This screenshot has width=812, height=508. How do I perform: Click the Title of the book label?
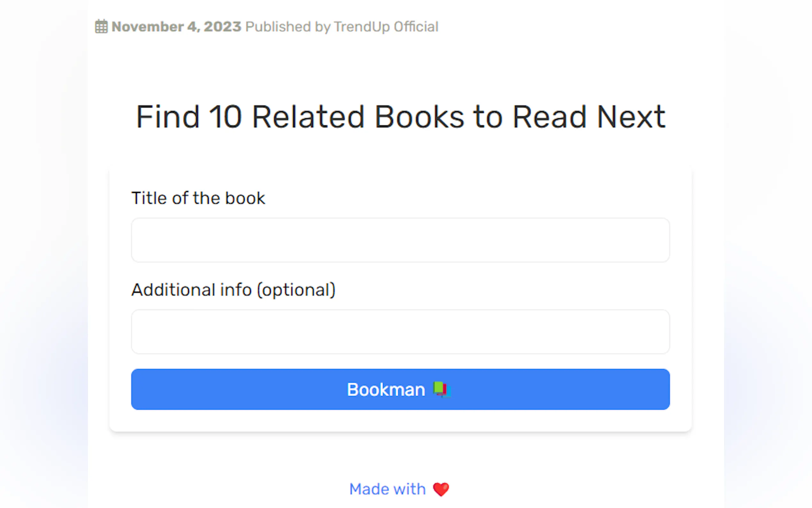pyautogui.click(x=198, y=198)
